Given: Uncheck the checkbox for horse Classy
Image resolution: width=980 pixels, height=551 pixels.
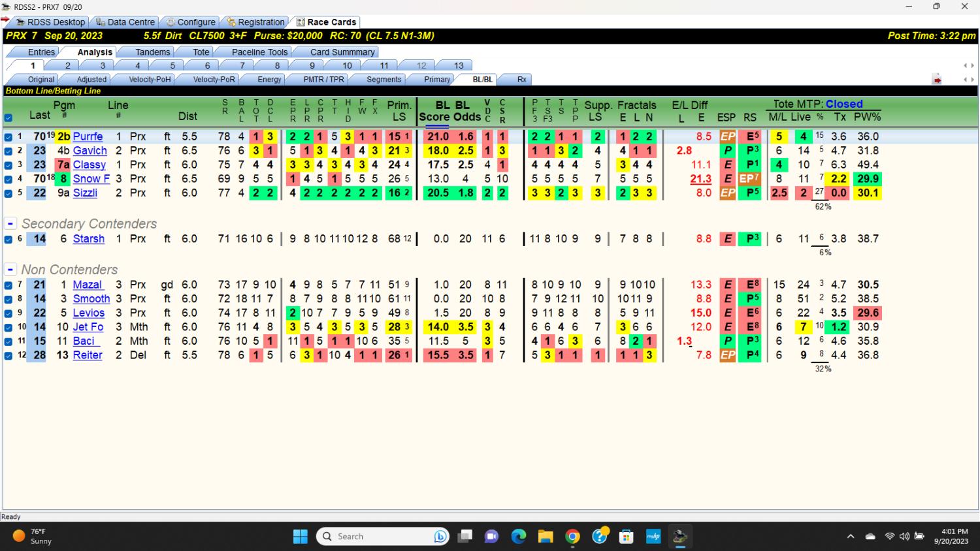Looking at the screenshot, I should tap(8, 165).
